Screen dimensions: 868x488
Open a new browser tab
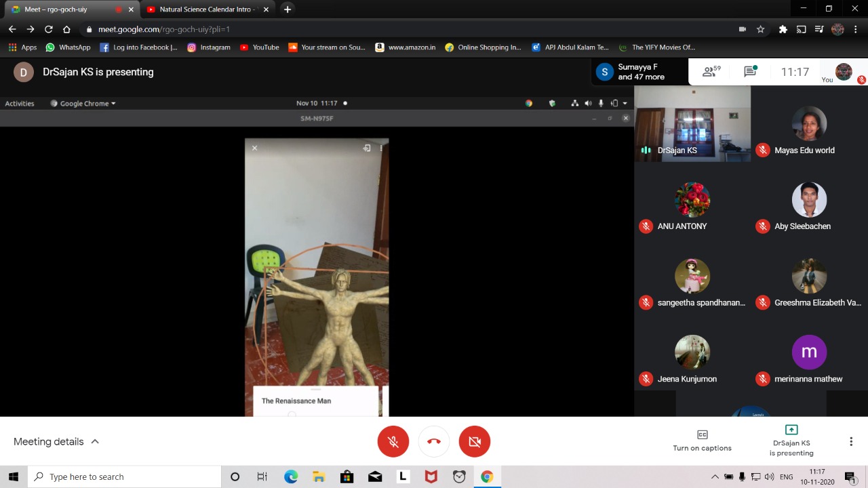click(288, 9)
